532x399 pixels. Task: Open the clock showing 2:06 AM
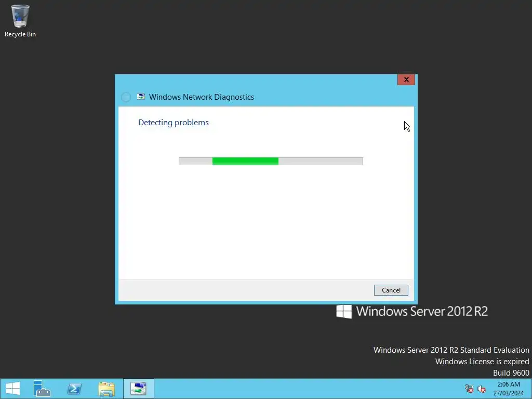click(508, 389)
